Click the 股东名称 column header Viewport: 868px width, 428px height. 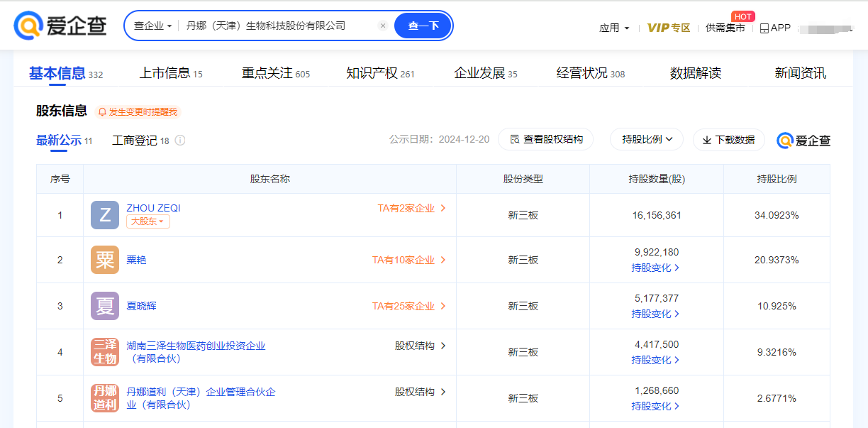[x=269, y=179]
